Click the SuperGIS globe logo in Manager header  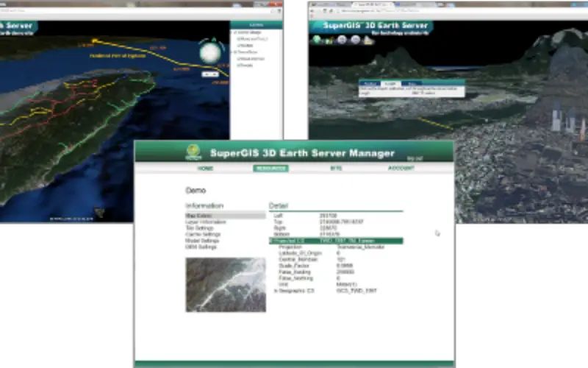tap(193, 152)
